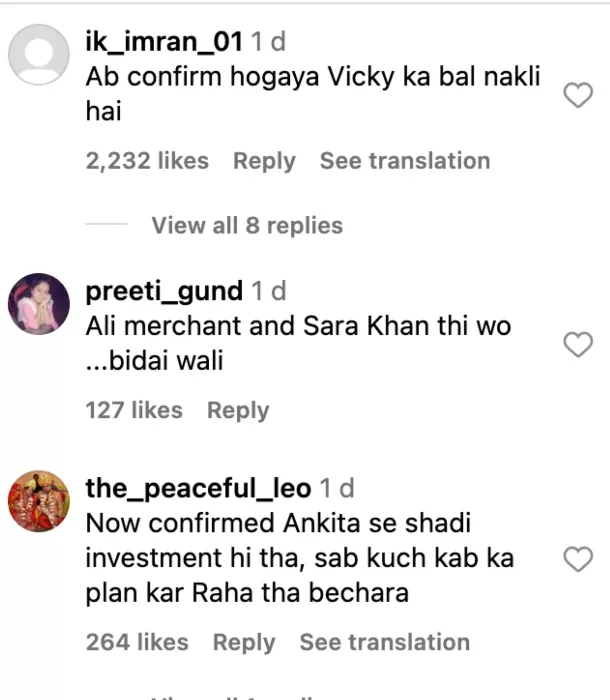
Task: View the 264 likes list
Action: (x=137, y=642)
